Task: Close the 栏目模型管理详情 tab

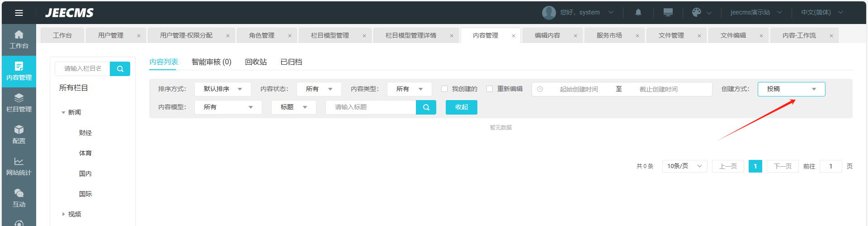Action: coord(452,36)
